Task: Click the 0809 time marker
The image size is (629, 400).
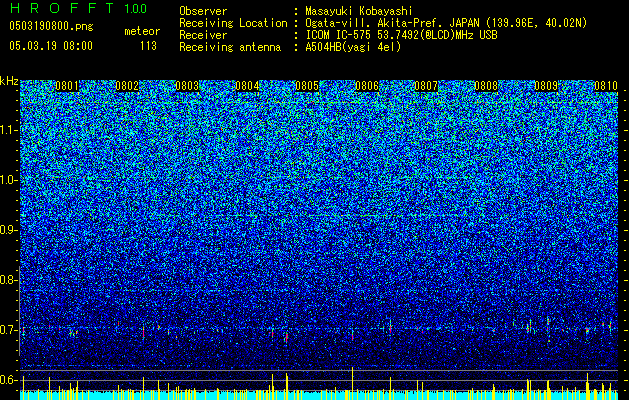Action: (x=546, y=86)
